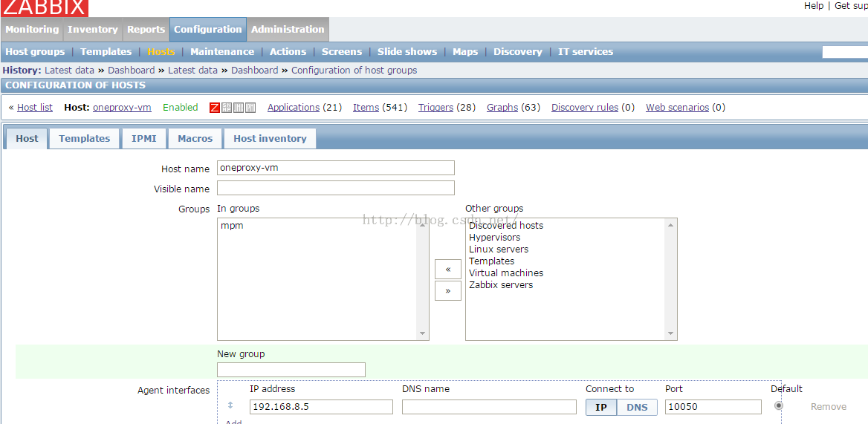Open Applications (21) link
Image resolution: width=868 pixels, height=424 pixels.
pos(294,107)
